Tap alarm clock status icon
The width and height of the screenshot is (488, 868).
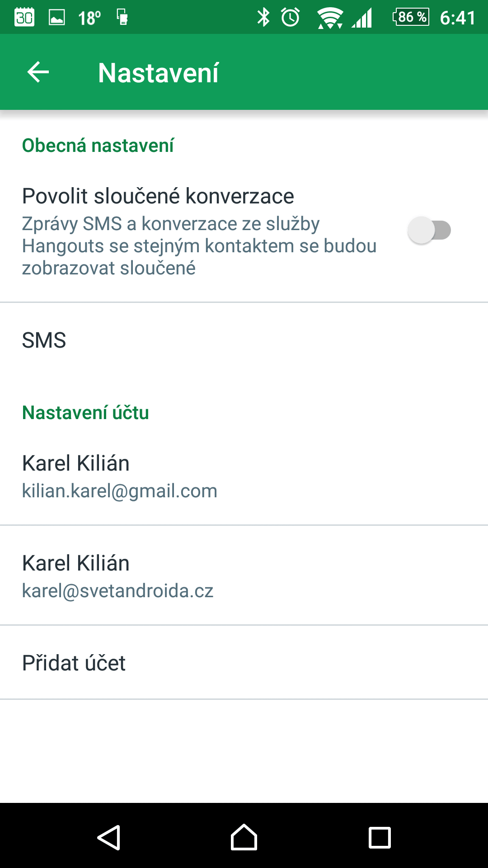click(x=290, y=17)
